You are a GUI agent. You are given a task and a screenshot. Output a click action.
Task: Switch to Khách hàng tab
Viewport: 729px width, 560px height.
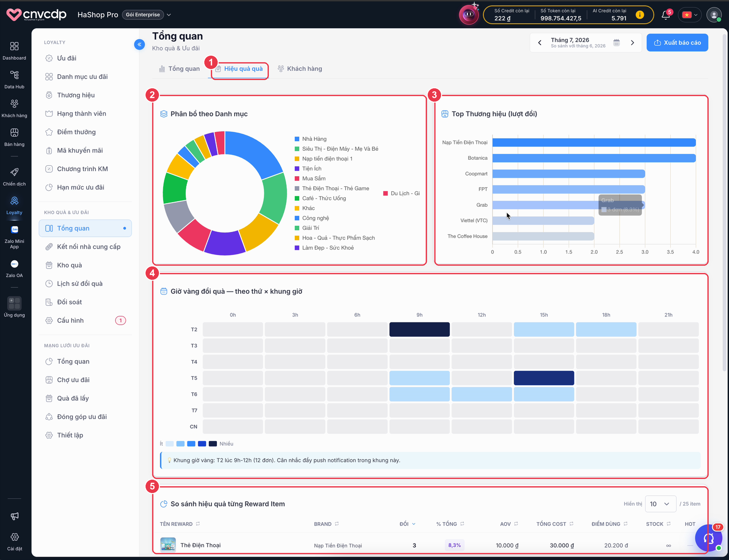click(x=300, y=69)
